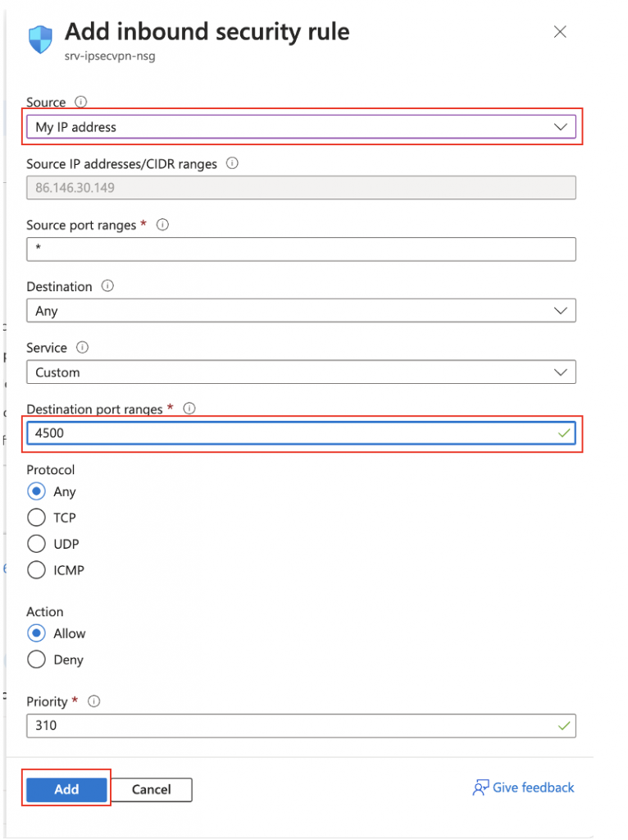
Task: Expand the Destination dropdown set to Any
Action: (x=302, y=311)
